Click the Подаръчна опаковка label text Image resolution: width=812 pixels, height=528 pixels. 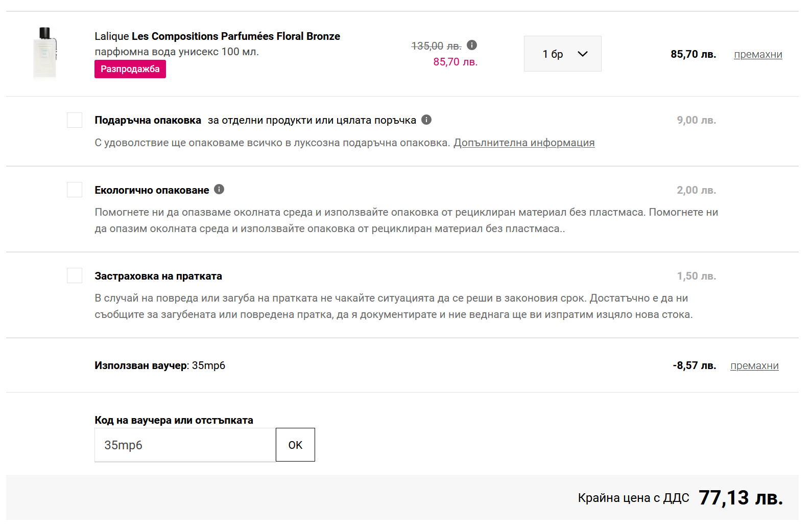pyautogui.click(x=148, y=120)
